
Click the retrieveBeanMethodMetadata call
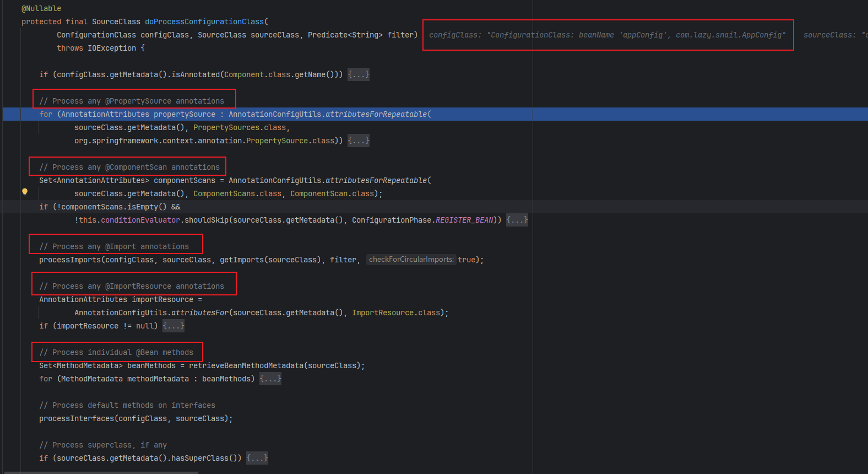point(246,365)
